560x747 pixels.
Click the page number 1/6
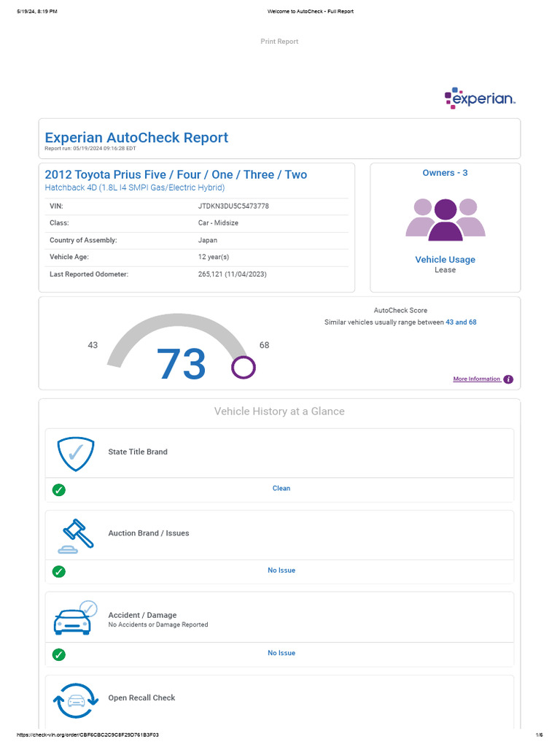pos(539,735)
